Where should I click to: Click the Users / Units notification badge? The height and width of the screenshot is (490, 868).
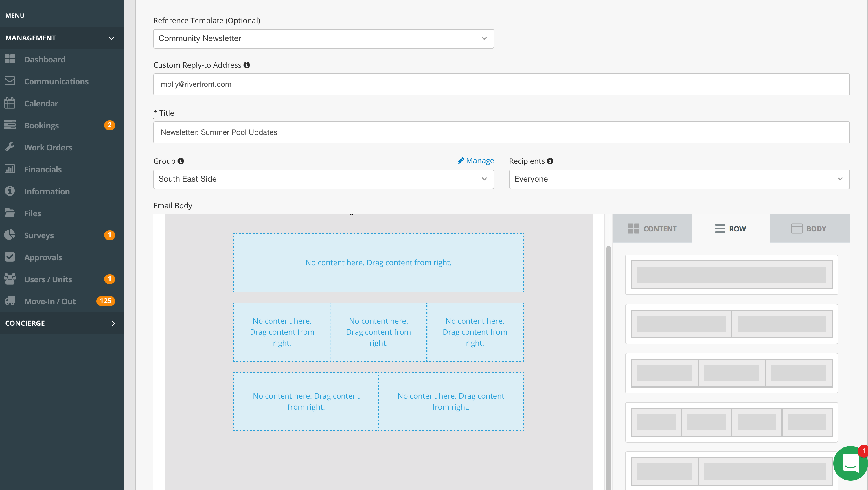click(x=109, y=279)
